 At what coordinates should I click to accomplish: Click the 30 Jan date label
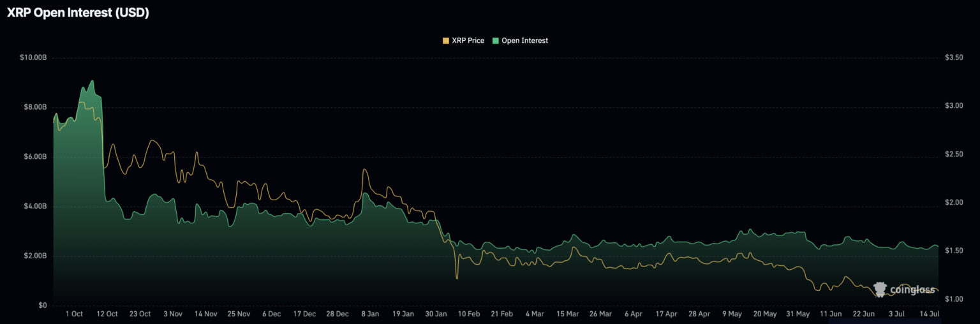tap(436, 314)
